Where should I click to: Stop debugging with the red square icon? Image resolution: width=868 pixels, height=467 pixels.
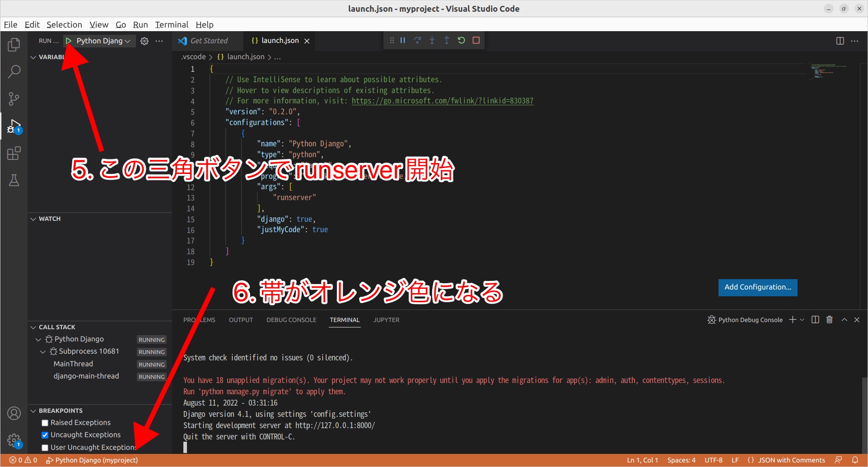pos(476,40)
